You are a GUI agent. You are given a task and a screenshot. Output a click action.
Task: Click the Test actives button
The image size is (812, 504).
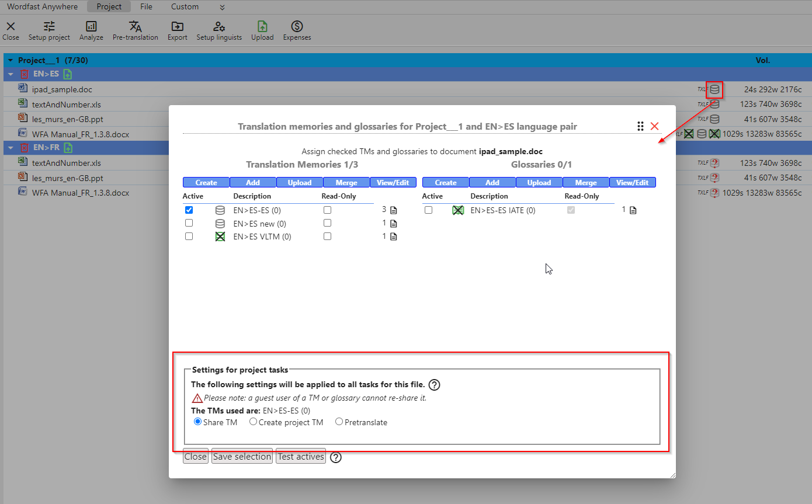pyautogui.click(x=301, y=457)
